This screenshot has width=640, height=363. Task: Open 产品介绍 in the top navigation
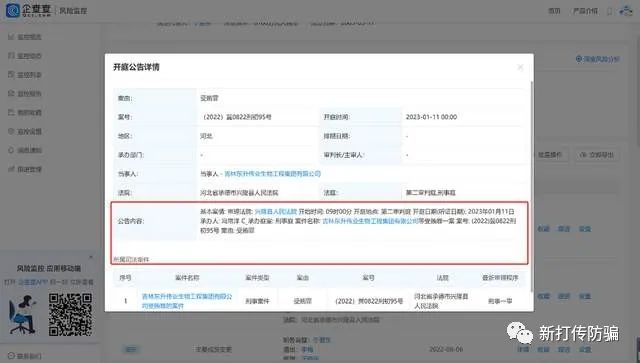pos(585,11)
